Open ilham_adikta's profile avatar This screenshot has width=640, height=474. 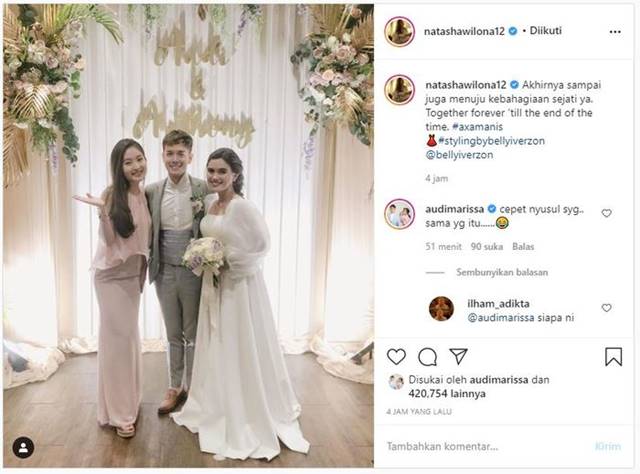441,309
